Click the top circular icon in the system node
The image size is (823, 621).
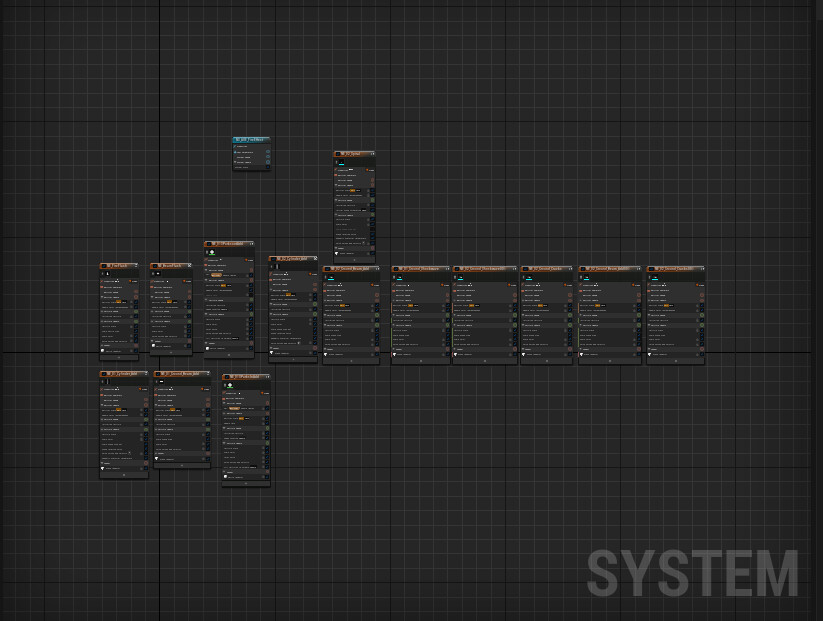tap(268, 152)
